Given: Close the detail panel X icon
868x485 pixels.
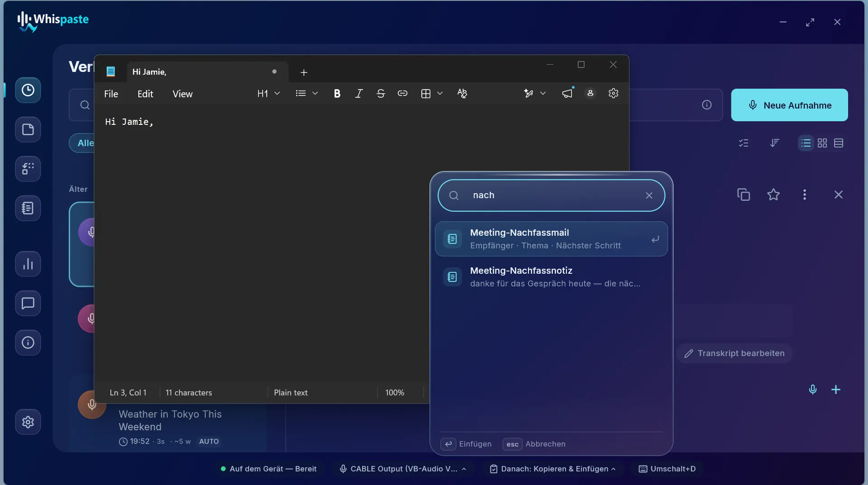Looking at the screenshot, I should pyautogui.click(x=839, y=195).
